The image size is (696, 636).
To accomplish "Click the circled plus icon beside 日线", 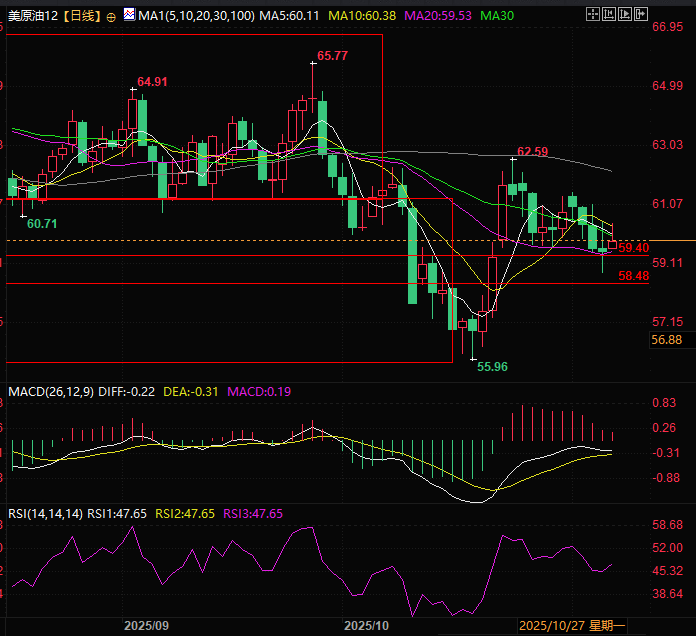I will [110, 17].
